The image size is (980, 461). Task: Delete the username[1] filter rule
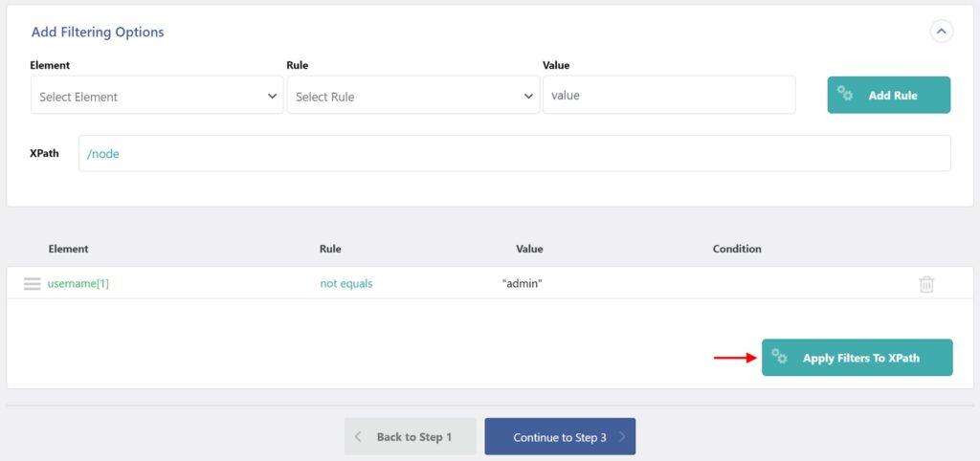(x=926, y=284)
